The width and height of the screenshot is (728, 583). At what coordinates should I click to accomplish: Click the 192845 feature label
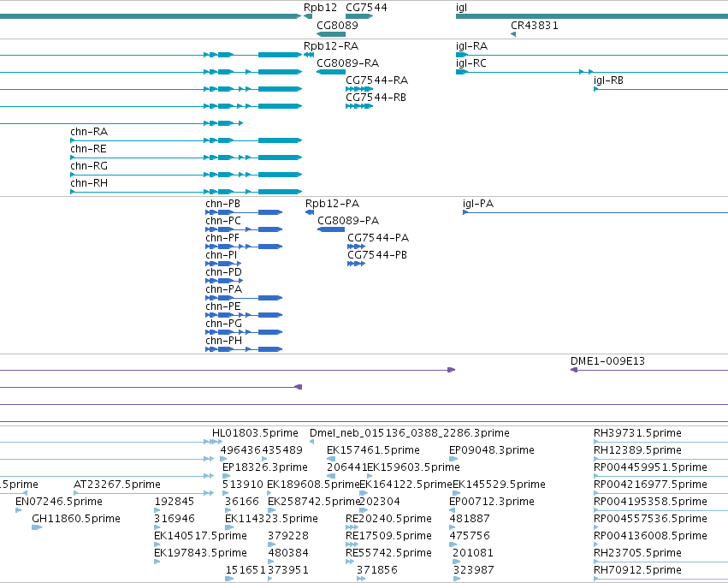pyautogui.click(x=175, y=501)
